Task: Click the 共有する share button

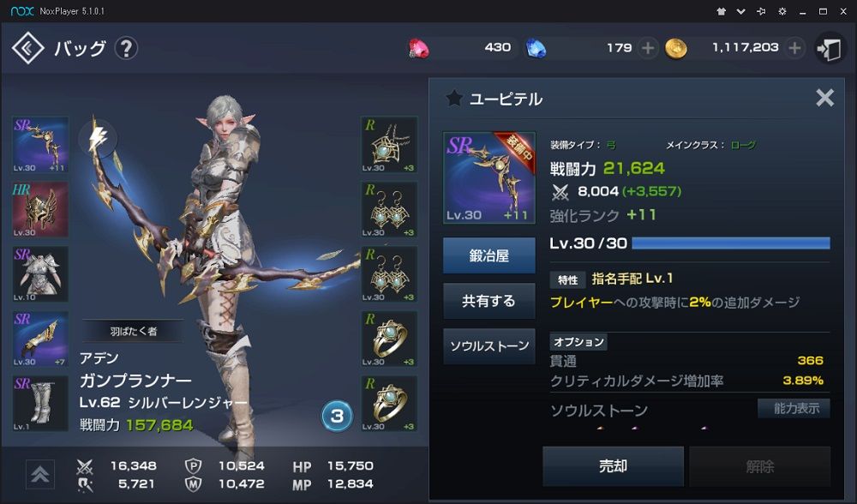Action: tap(489, 301)
